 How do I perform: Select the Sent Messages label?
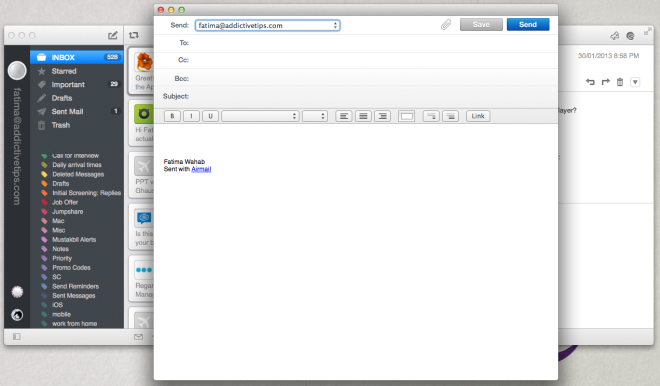point(74,295)
